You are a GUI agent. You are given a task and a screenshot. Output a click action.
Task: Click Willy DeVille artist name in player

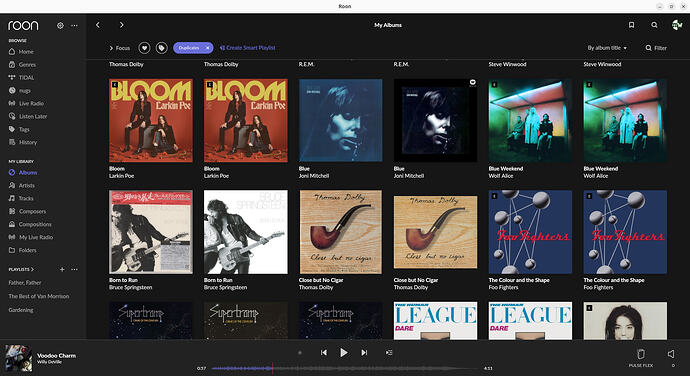[x=49, y=362]
